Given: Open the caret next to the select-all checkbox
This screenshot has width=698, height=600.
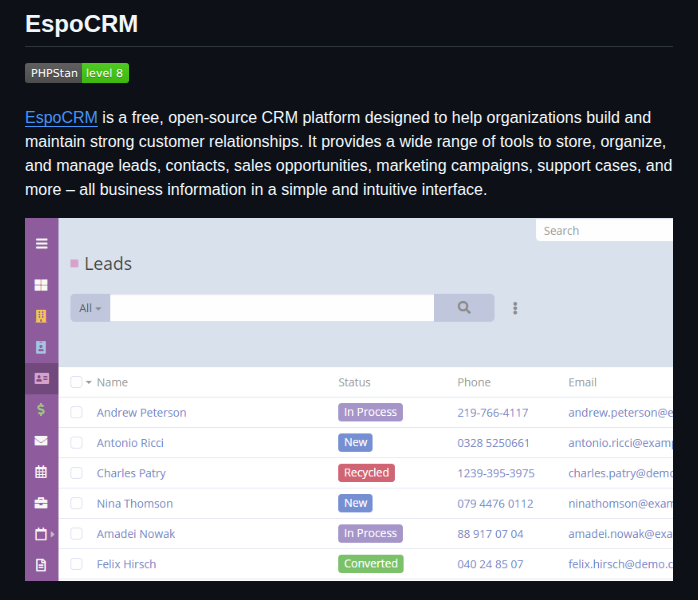Looking at the screenshot, I should (x=89, y=382).
